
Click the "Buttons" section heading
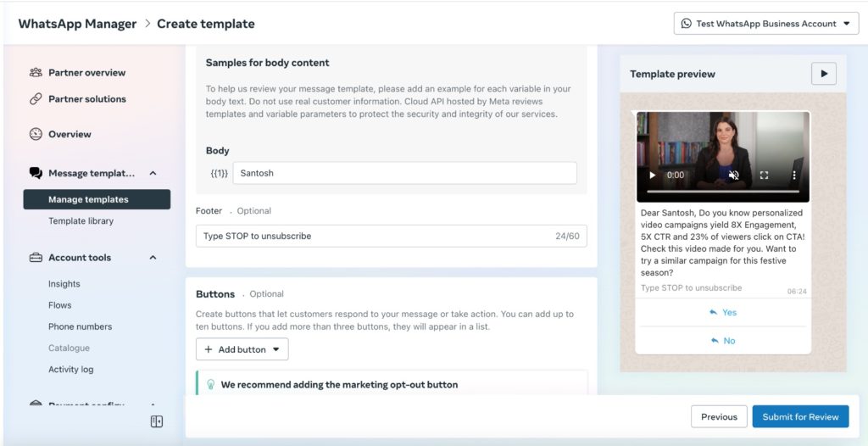215,294
